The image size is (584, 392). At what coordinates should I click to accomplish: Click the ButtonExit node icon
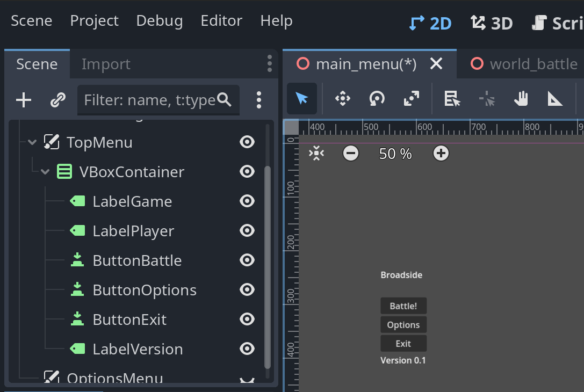77,319
